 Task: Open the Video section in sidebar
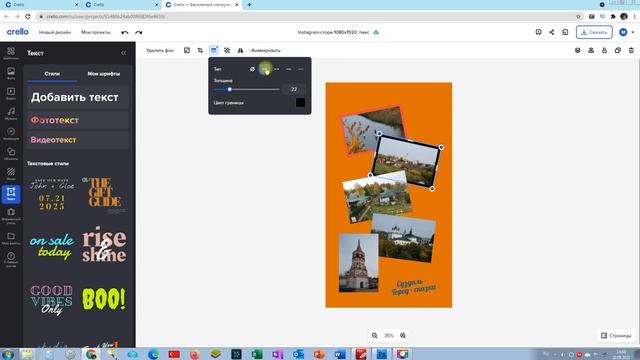point(11,93)
